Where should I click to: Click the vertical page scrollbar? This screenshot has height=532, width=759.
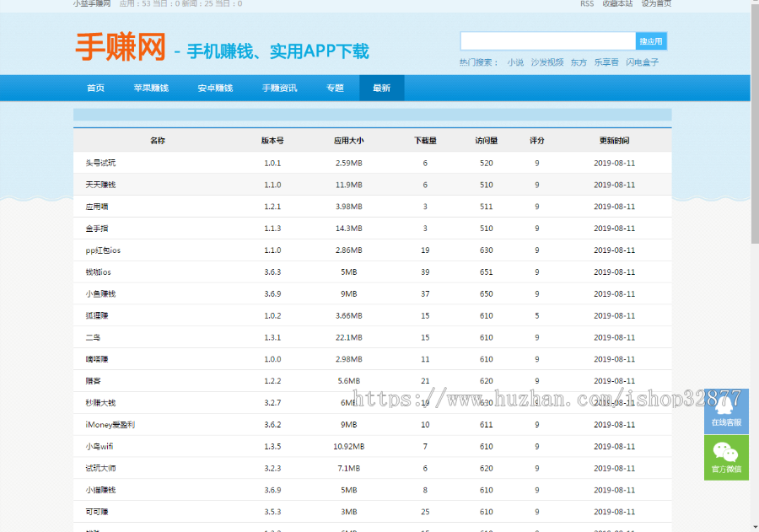click(754, 126)
